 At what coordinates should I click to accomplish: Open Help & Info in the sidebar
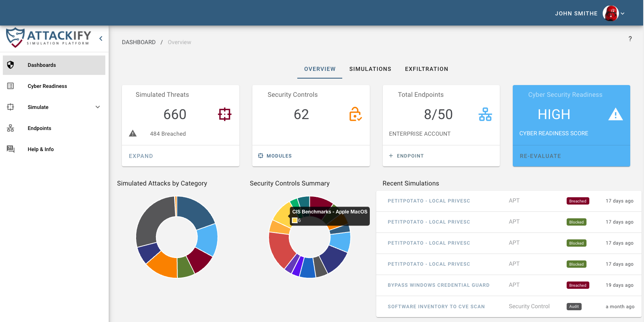coord(54,149)
